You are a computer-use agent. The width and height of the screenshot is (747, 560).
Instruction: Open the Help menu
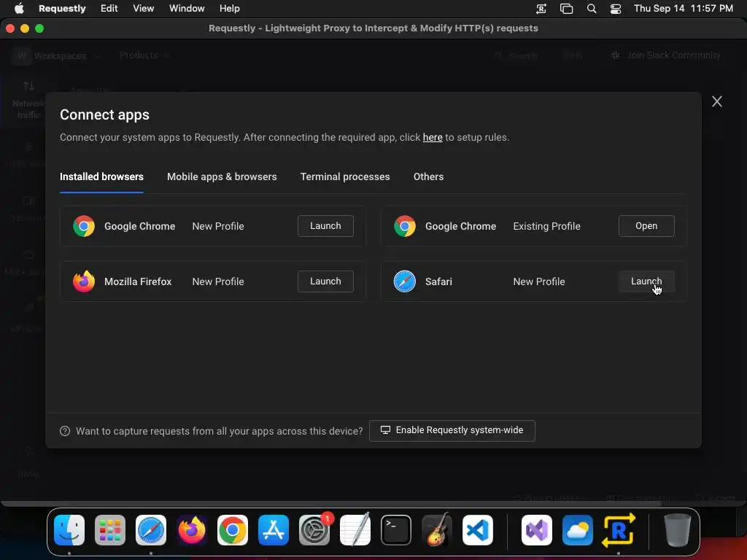pos(230,8)
